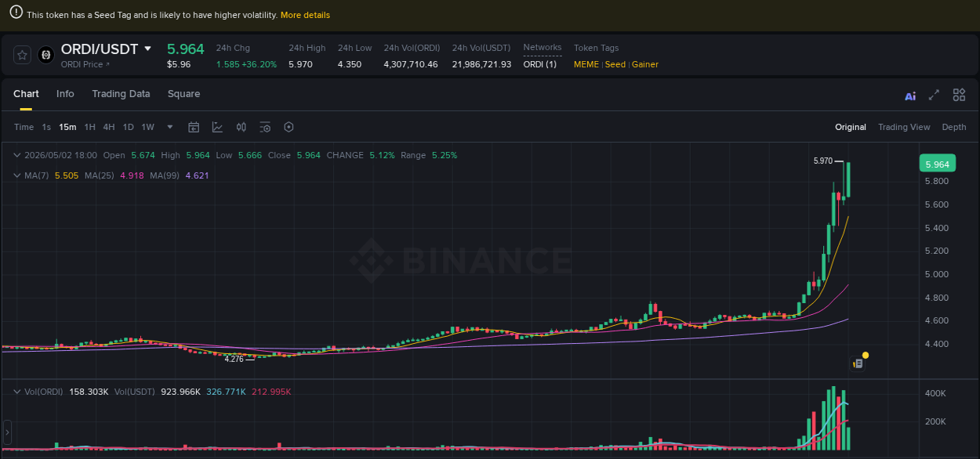Click the 24h Chg value +36.20%
Screen dimensions: 980x459
click(259, 64)
